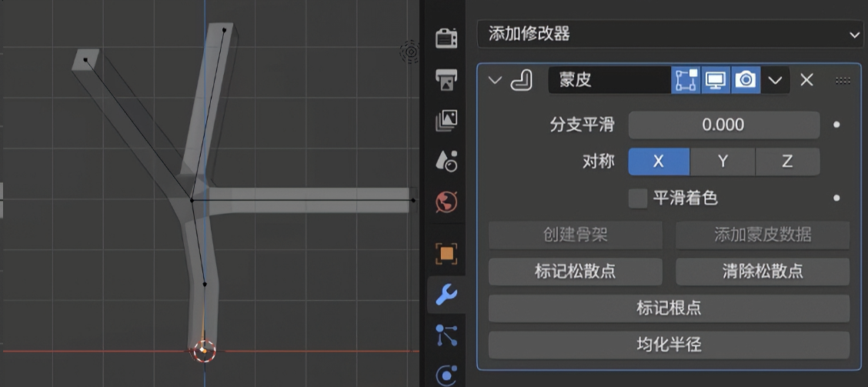Click the 分支平滑 value field
Viewport: 868px width, 387px height.
(723, 125)
